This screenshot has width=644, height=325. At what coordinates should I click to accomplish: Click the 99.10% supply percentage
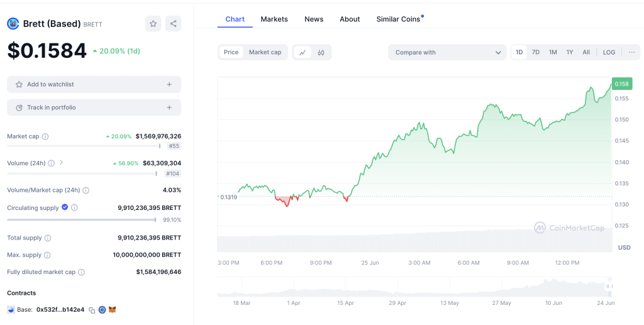pos(173,219)
